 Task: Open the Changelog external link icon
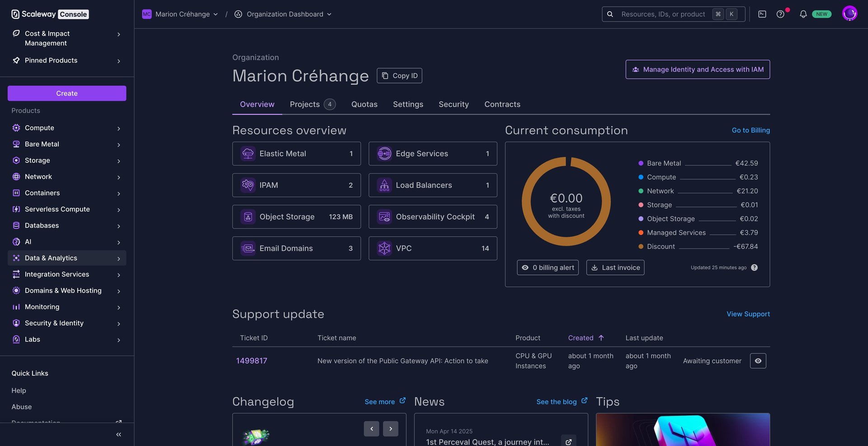click(402, 401)
